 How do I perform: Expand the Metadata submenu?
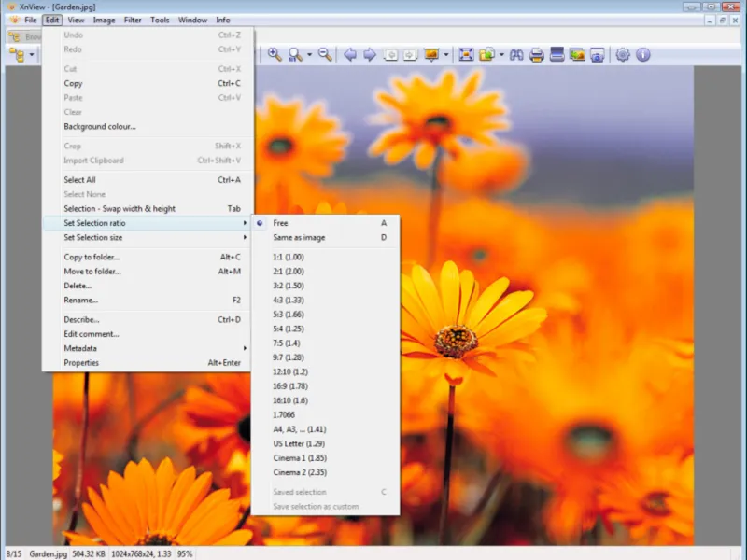click(x=148, y=348)
